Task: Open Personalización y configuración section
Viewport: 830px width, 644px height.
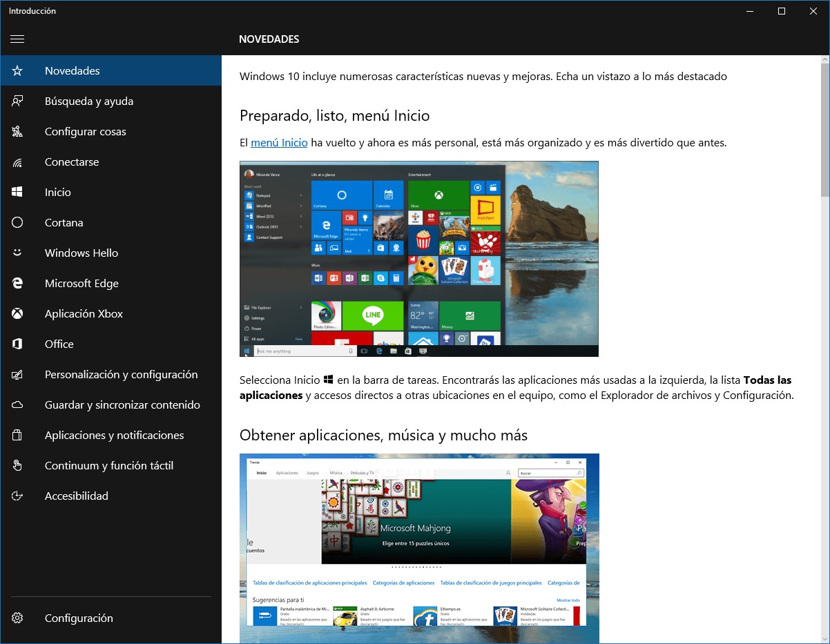Action: pyautogui.click(x=111, y=375)
